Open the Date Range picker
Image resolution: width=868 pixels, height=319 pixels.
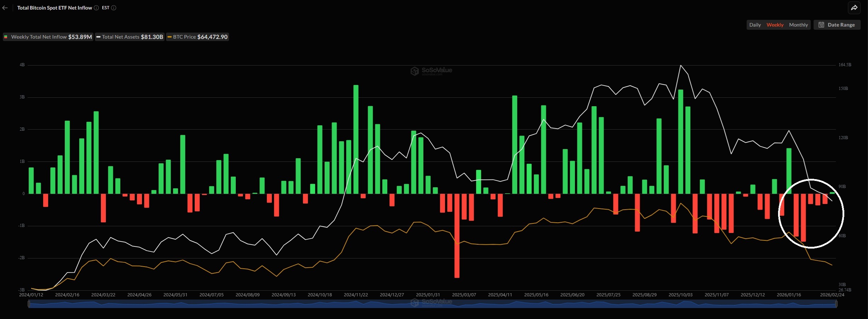point(837,25)
